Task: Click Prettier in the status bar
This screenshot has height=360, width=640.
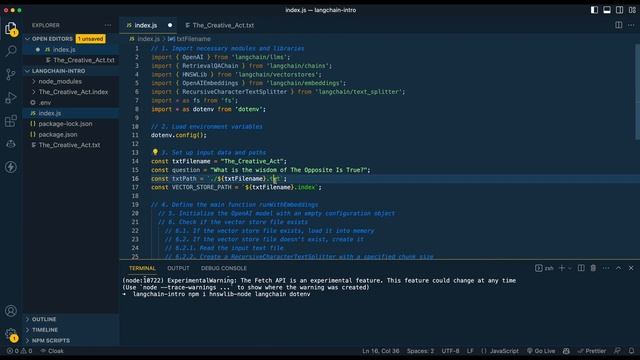Action: (592, 351)
